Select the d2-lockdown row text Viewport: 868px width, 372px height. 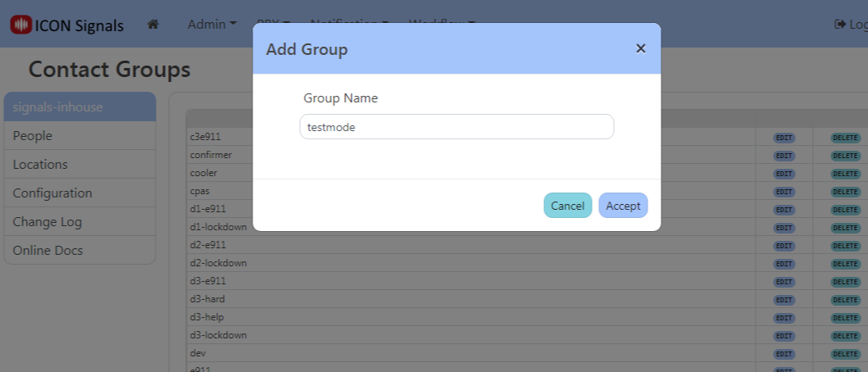(218, 263)
